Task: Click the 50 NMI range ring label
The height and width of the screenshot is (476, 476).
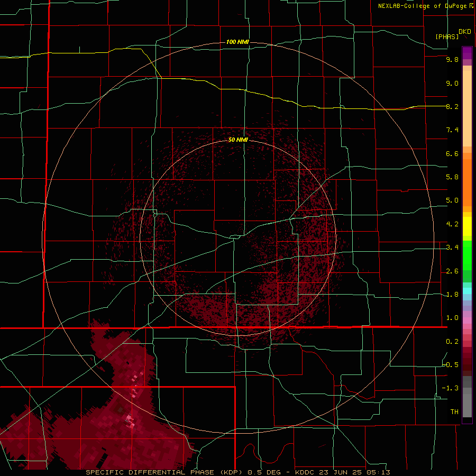Action: pyautogui.click(x=238, y=140)
